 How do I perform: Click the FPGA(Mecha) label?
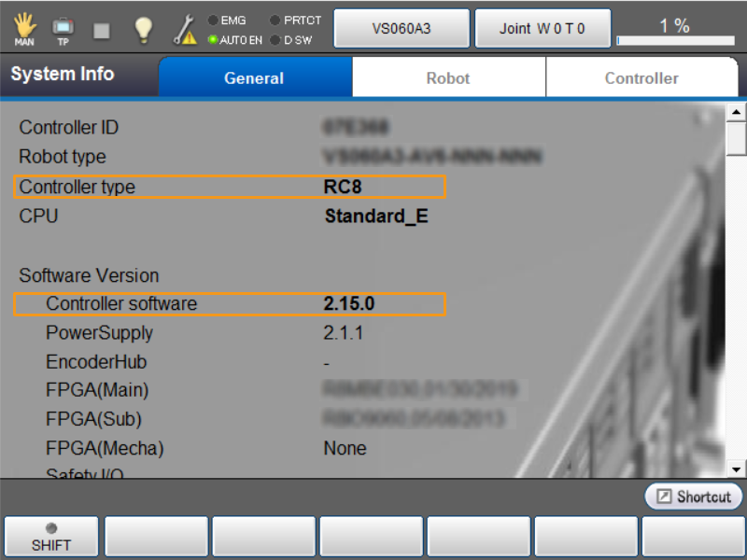point(105,449)
